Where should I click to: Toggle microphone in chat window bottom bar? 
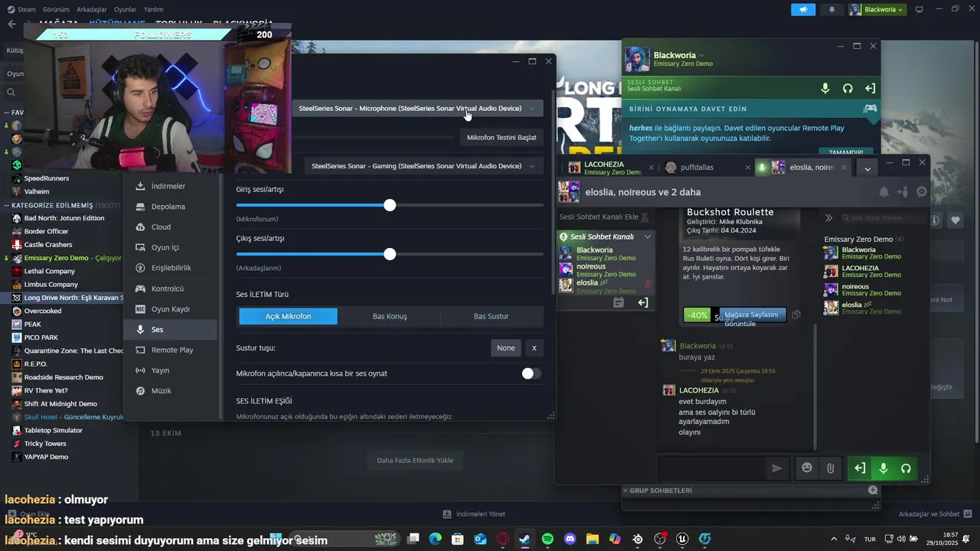(x=883, y=468)
